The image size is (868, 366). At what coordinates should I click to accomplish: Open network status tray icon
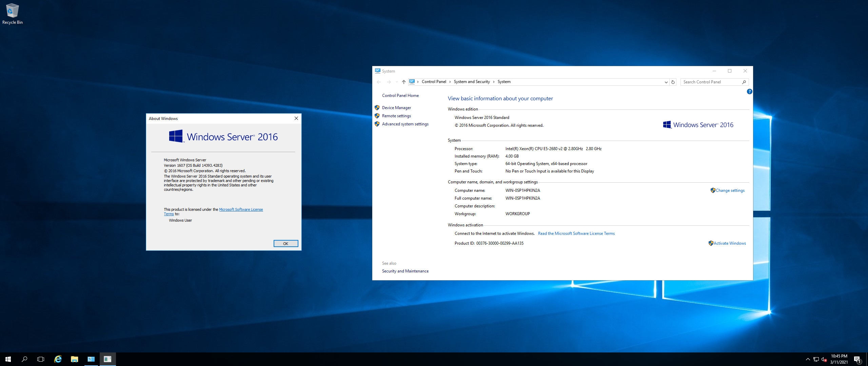coord(816,359)
